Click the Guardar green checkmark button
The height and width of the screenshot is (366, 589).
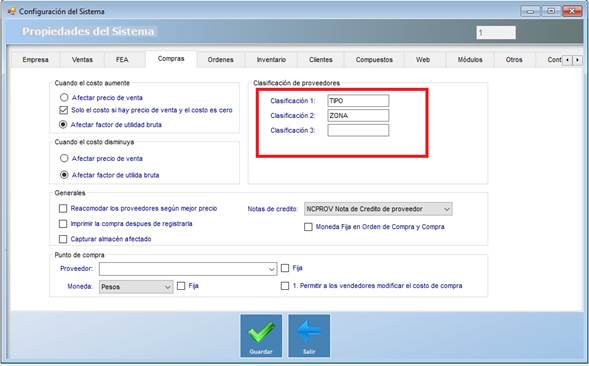pyautogui.click(x=261, y=336)
